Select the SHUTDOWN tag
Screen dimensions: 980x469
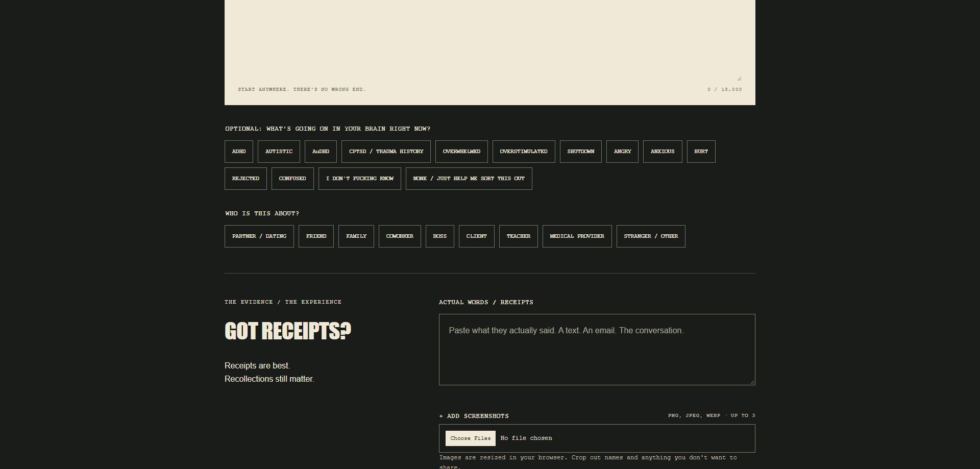pyautogui.click(x=581, y=152)
